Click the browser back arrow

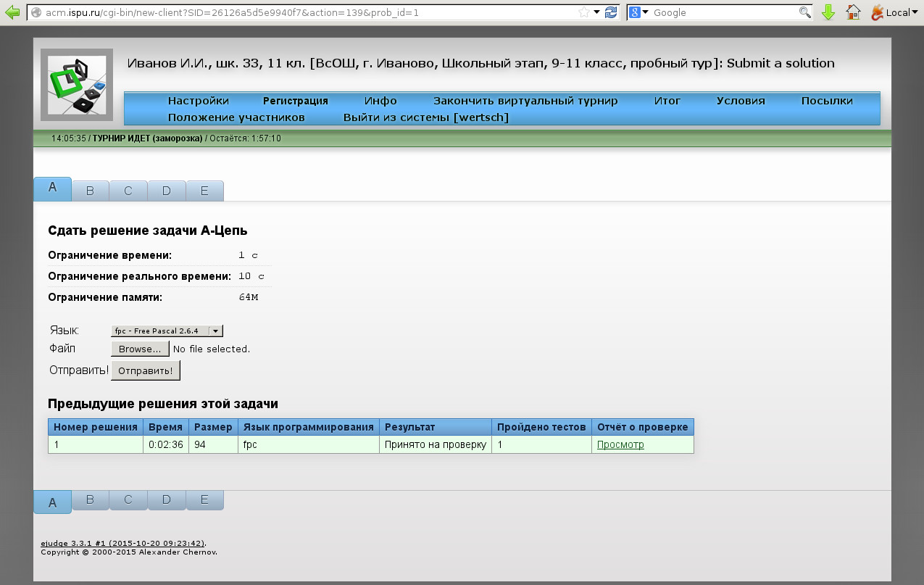[x=12, y=12]
